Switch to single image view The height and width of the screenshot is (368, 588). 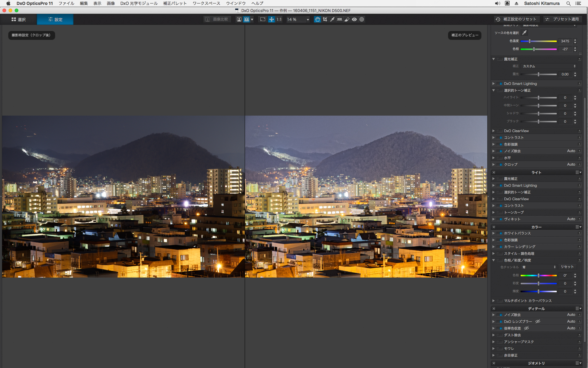(x=239, y=19)
